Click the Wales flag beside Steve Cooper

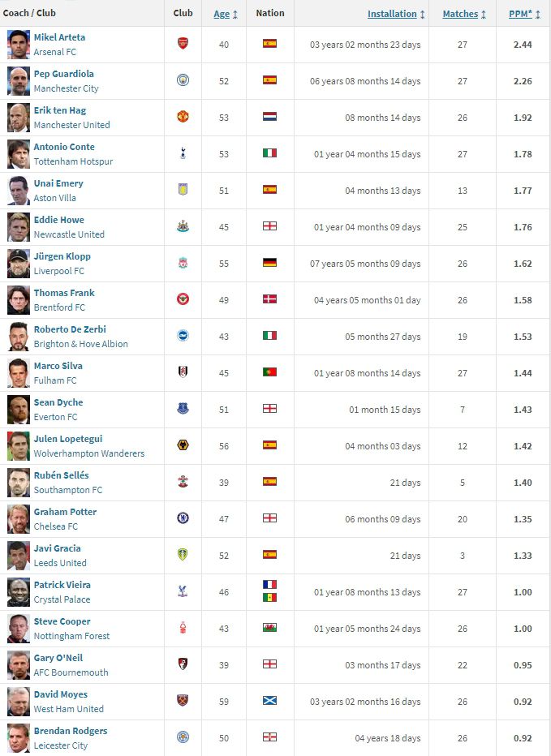[x=269, y=628]
